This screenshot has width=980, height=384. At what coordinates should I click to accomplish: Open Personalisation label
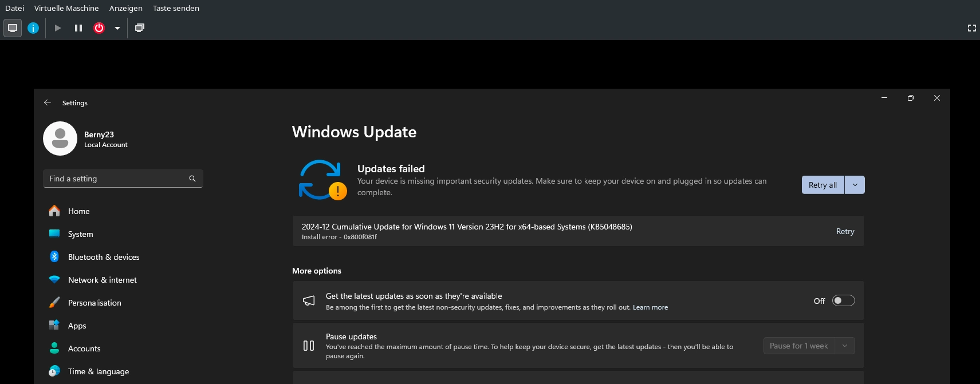[x=95, y=303]
